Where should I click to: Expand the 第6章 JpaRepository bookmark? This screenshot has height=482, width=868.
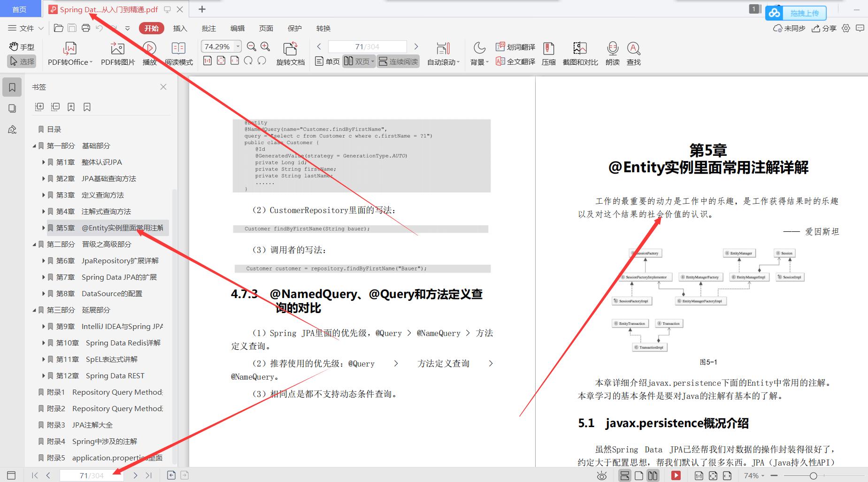click(44, 260)
